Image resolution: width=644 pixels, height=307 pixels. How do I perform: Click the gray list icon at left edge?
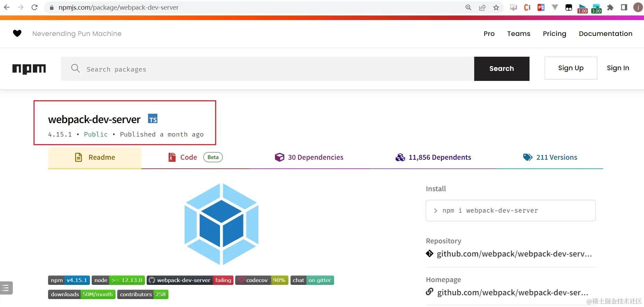coord(6,288)
